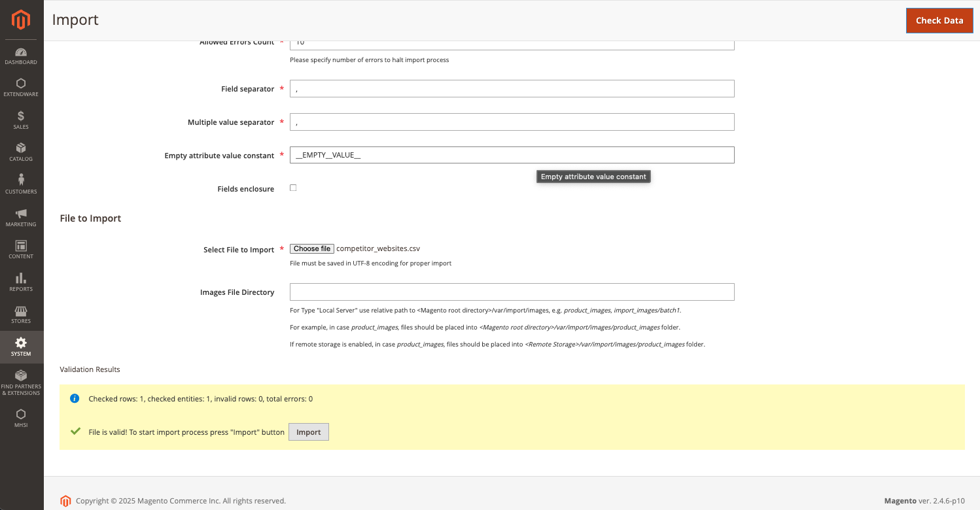Open the Catalog sidebar menu
Image resolution: width=980 pixels, height=510 pixels.
point(21,153)
